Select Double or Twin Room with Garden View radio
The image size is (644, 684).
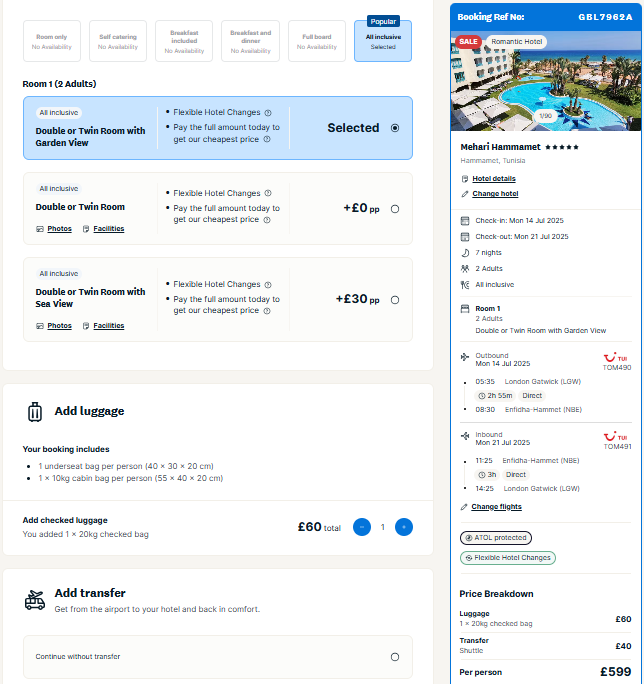pos(395,128)
